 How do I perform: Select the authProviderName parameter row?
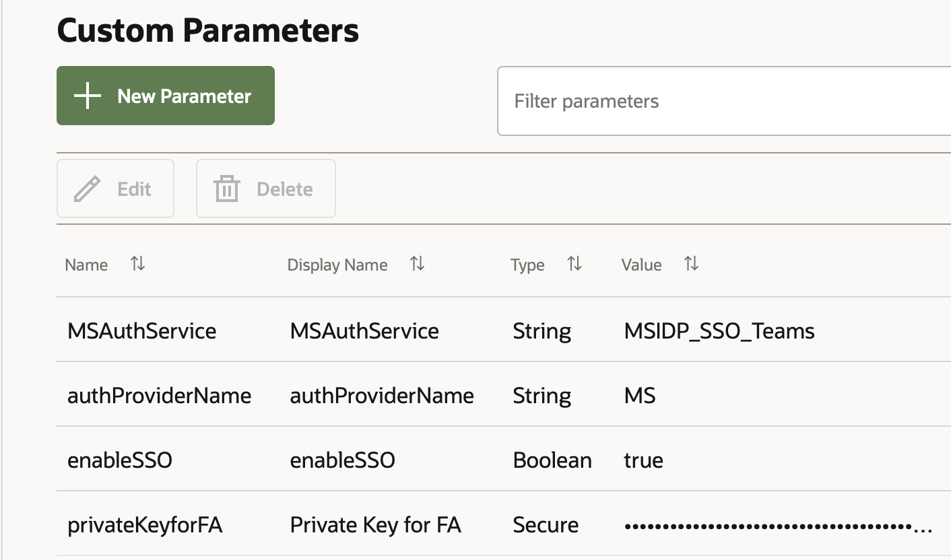click(159, 395)
